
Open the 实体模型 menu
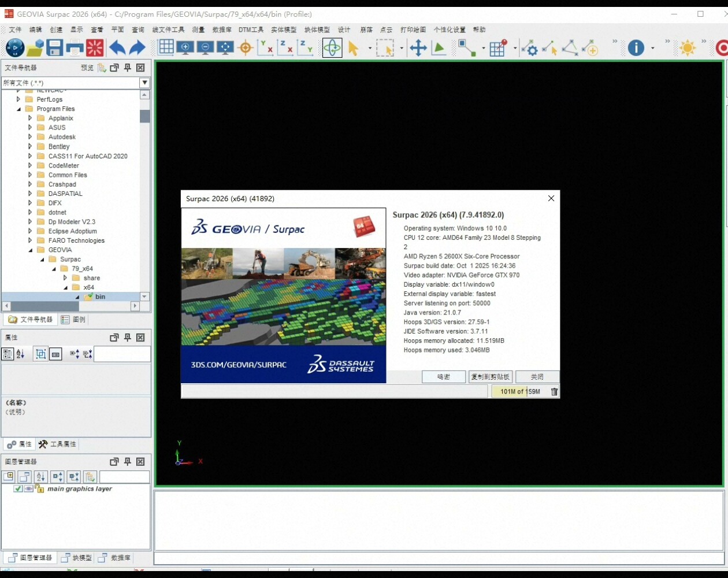tap(284, 29)
